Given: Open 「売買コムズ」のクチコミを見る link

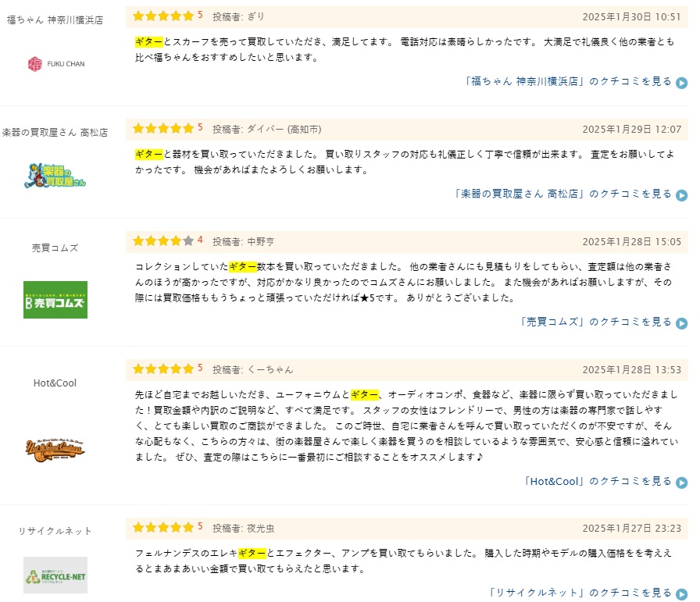Looking at the screenshot, I should [x=595, y=322].
